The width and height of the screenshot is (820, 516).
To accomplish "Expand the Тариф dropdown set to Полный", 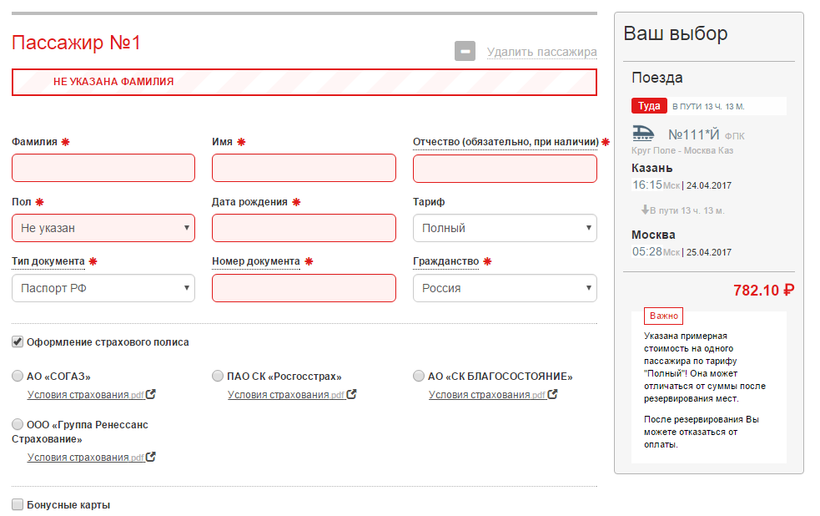I will pyautogui.click(x=505, y=228).
